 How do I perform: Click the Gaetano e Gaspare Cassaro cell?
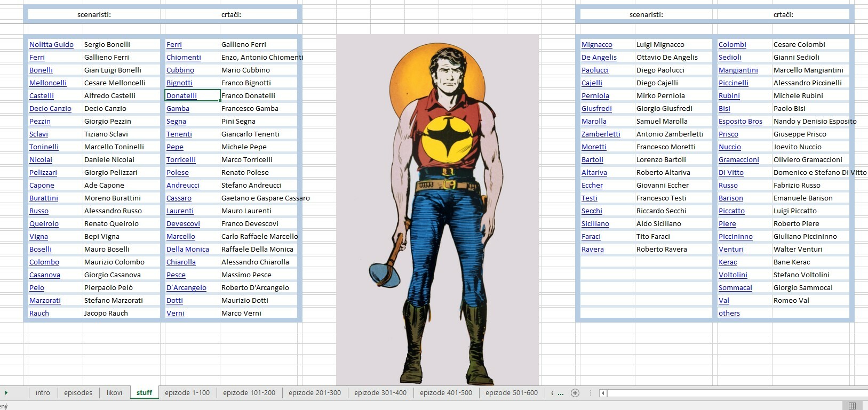point(265,198)
